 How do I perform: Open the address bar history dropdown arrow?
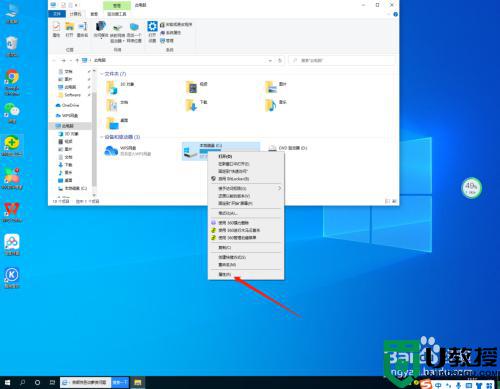point(270,60)
